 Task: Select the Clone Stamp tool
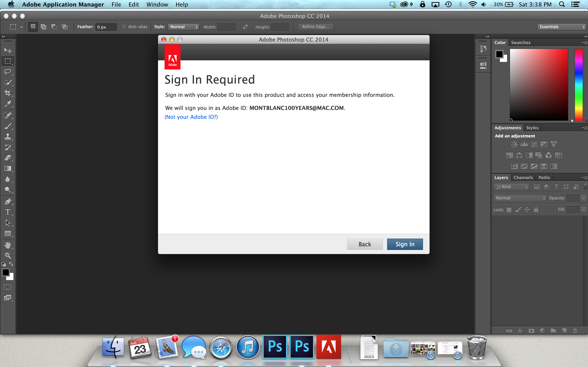click(8, 136)
